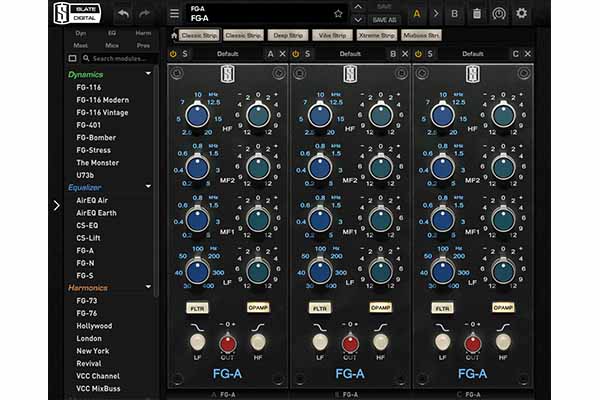Open Default preset menu of module B
The image size is (600, 400).
(x=350, y=54)
